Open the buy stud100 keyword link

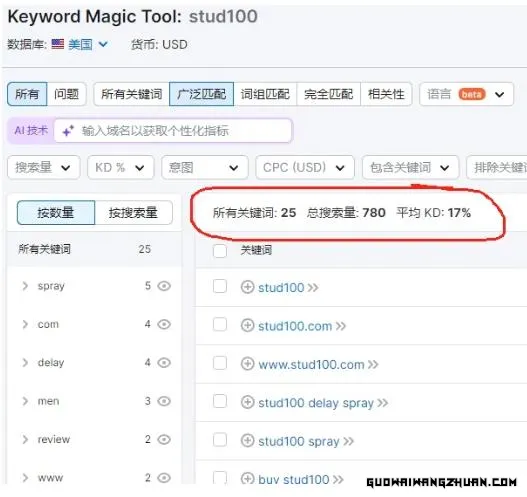click(x=293, y=479)
